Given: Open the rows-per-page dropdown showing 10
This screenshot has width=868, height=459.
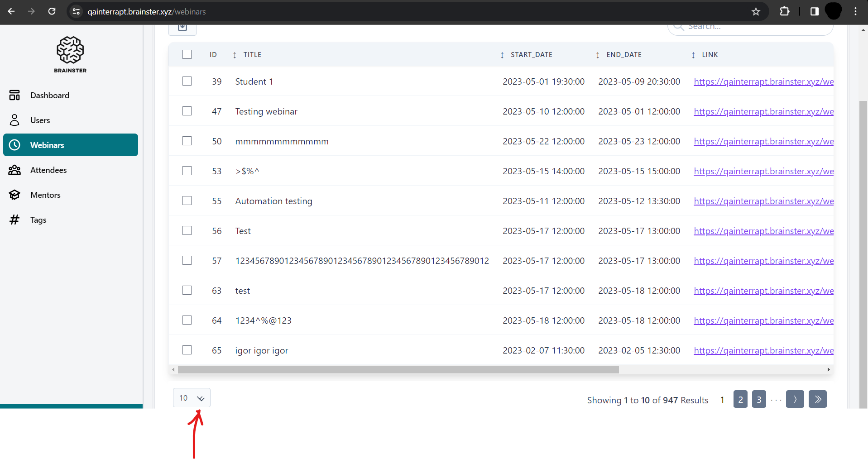Looking at the screenshot, I should (x=192, y=398).
